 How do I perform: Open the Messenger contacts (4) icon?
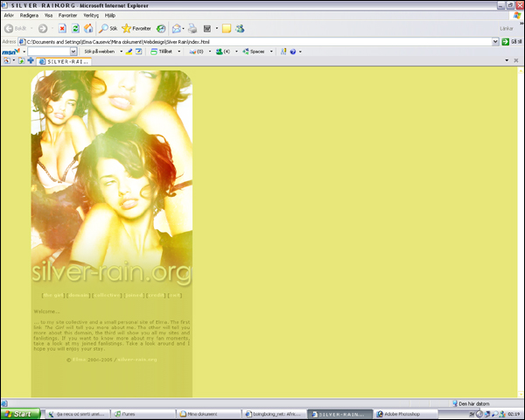coord(223,52)
